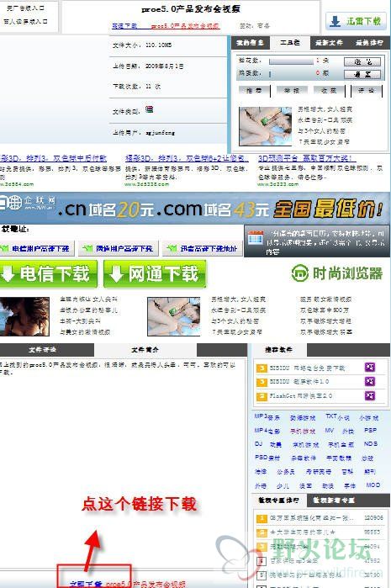Click the calendar icon in dark ad box
This screenshot has height=588, width=391.
(x=256, y=239)
